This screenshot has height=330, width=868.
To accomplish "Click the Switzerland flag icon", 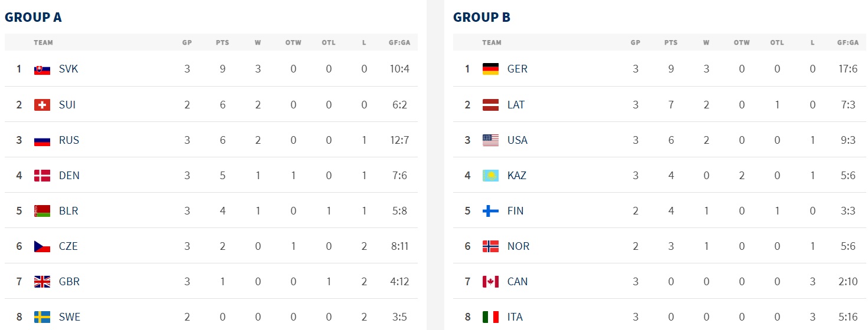I will (42, 104).
